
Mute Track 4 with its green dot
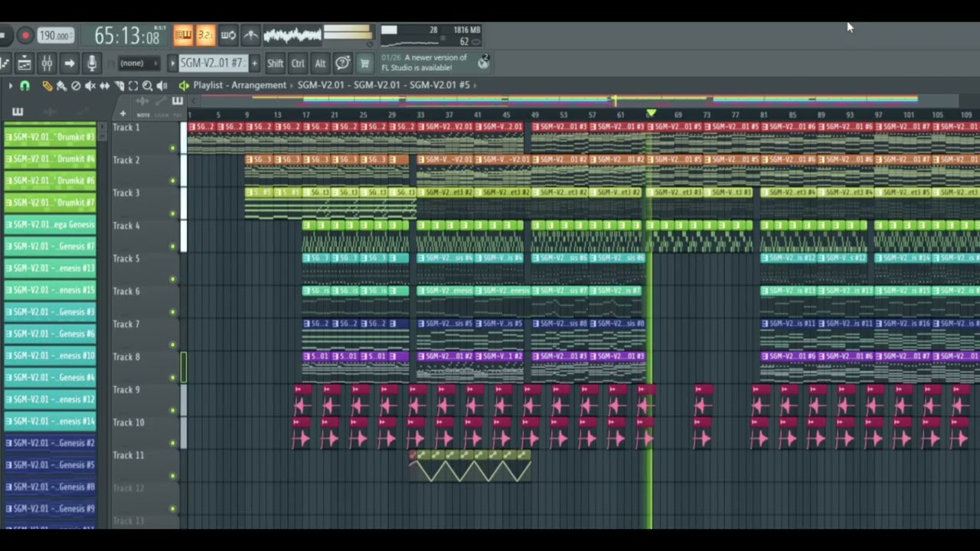coord(172,247)
